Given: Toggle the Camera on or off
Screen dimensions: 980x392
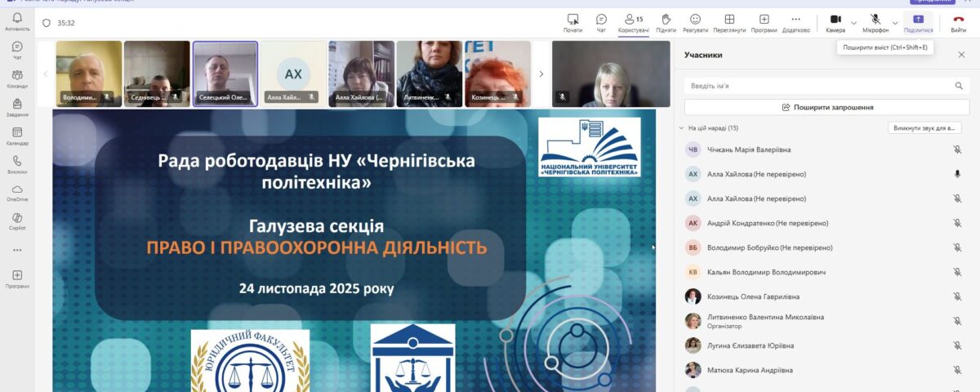Looking at the screenshot, I should click(835, 20).
